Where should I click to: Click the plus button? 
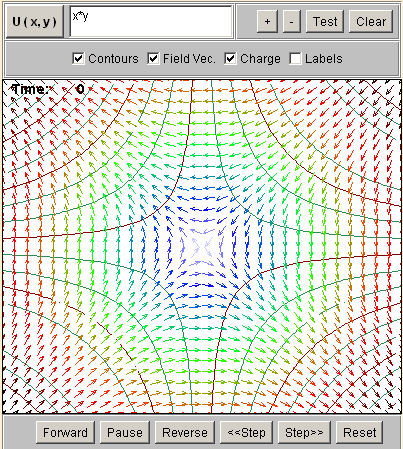(267, 22)
